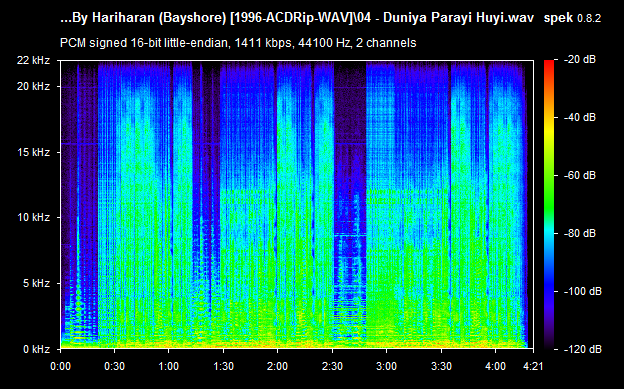
Task: Click the 22 kHz frequency label
Action: 34,61
